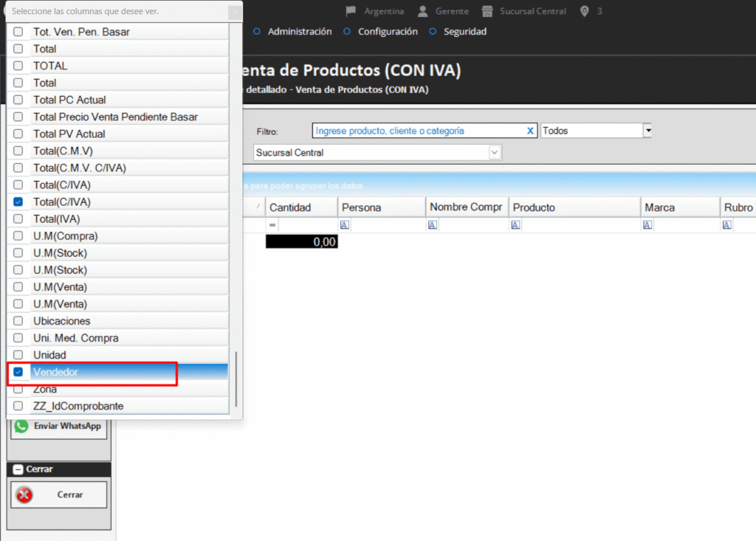
Task: Click the product filter input field
Action: coord(417,131)
